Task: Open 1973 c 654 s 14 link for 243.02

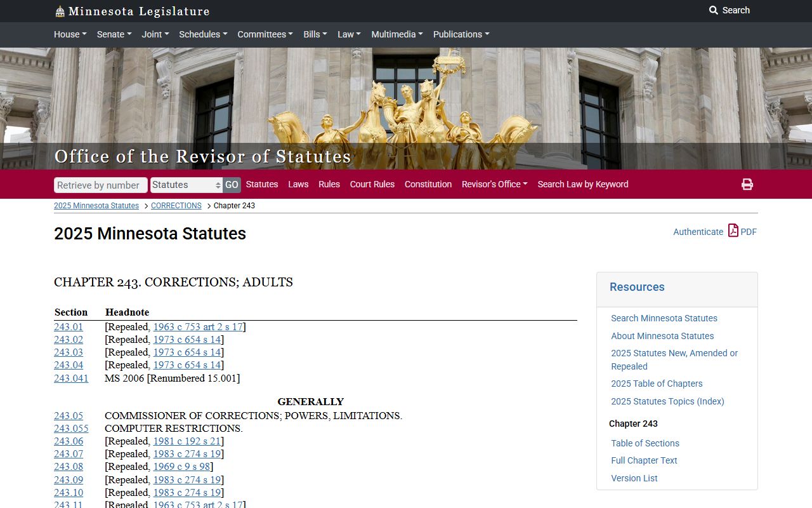Action: pos(187,340)
